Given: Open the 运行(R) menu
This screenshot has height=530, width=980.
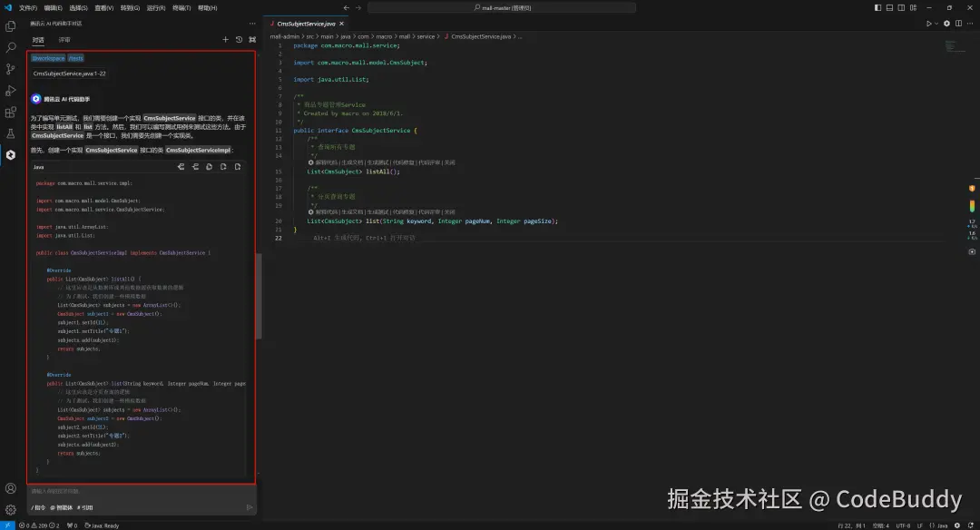Looking at the screenshot, I should coord(156,8).
